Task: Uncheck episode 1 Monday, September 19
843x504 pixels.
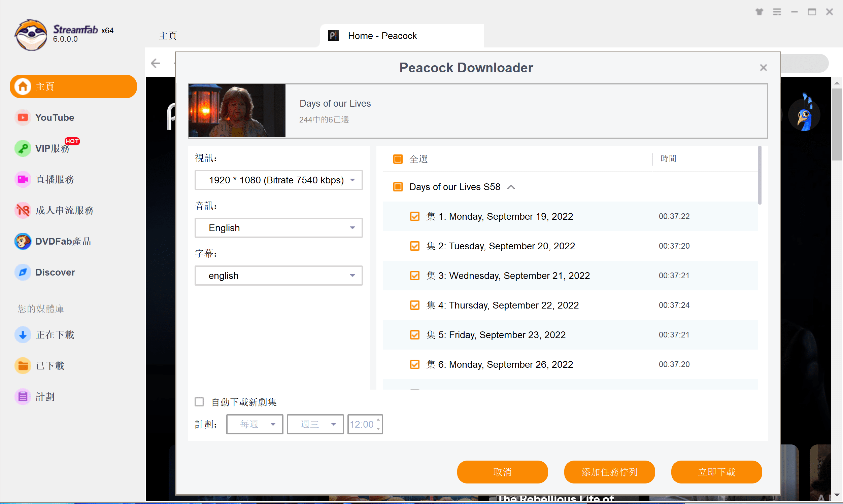Action: 414,216
